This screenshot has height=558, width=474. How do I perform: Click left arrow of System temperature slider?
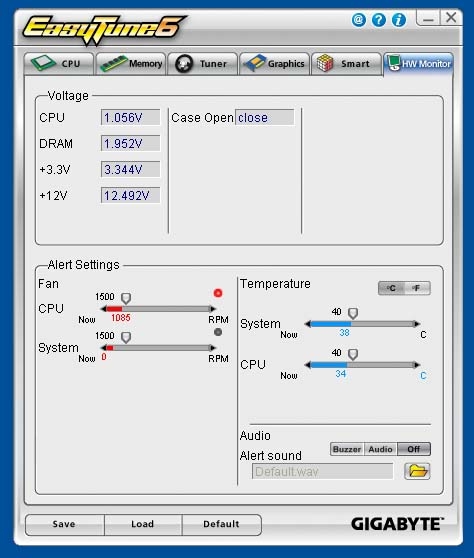(x=308, y=324)
